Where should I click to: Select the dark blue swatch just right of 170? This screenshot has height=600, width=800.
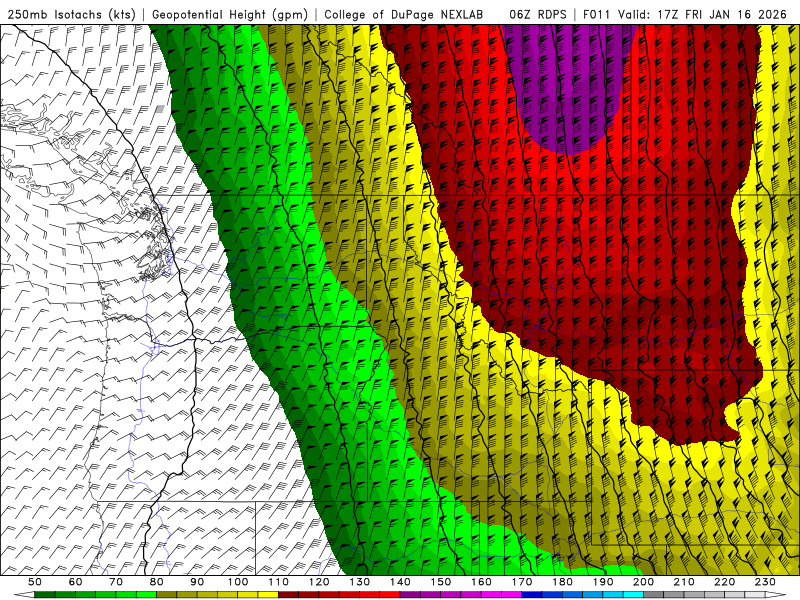[x=532, y=595]
